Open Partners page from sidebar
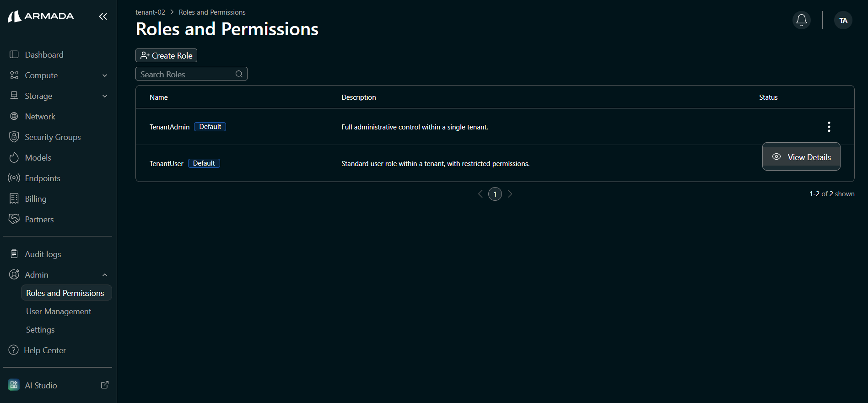Viewport: 868px width, 403px height. pos(39,220)
